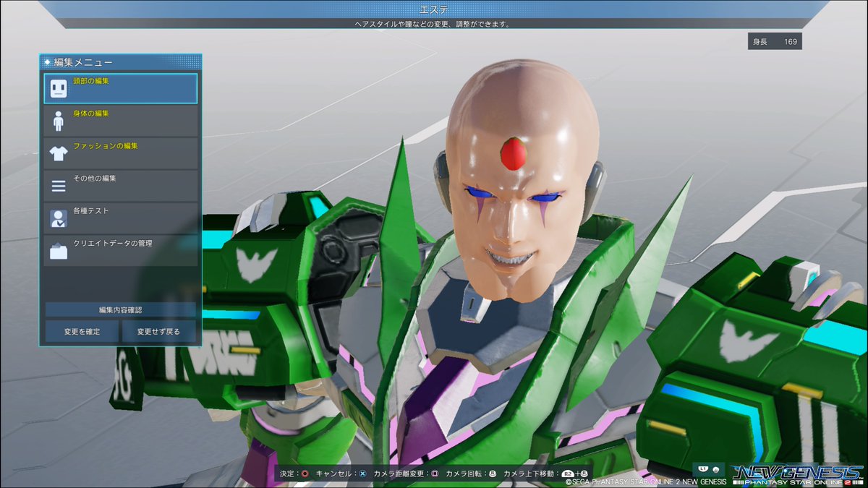Open 各種テスト menu entry label
This screenshot has width=868, height=488.
tap(91, 211)
